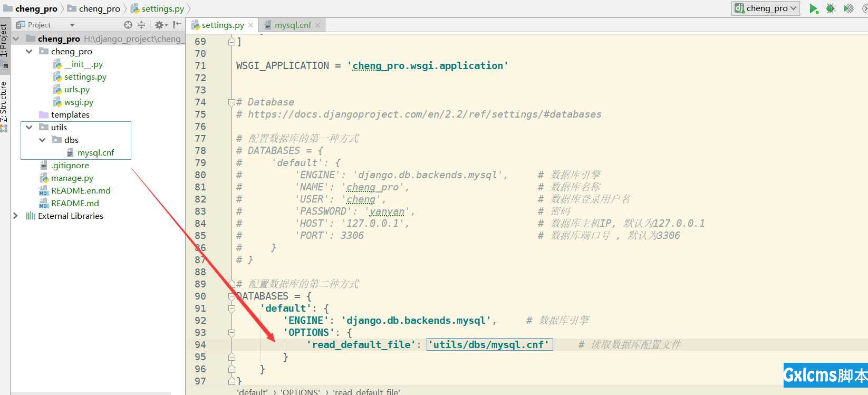This screenshot has width=868, height=395.
Task: Collapse the inner cheng_pro package folder
Action: pyautogui.click(x=29, y=52)
